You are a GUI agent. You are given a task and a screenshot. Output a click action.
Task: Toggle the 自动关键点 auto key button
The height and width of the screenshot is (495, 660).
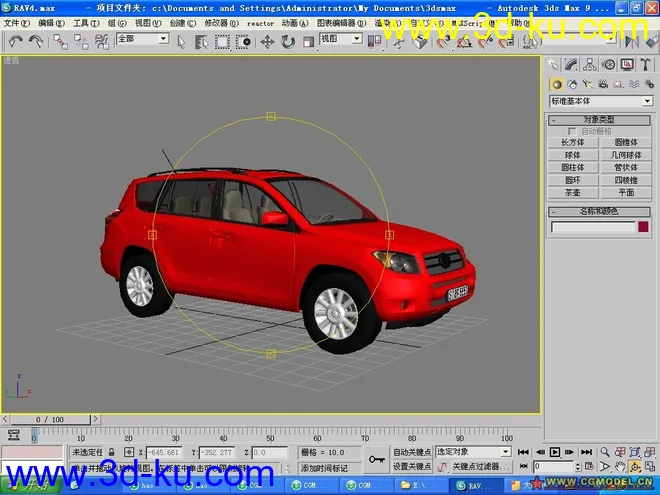(x=412, y=452)
